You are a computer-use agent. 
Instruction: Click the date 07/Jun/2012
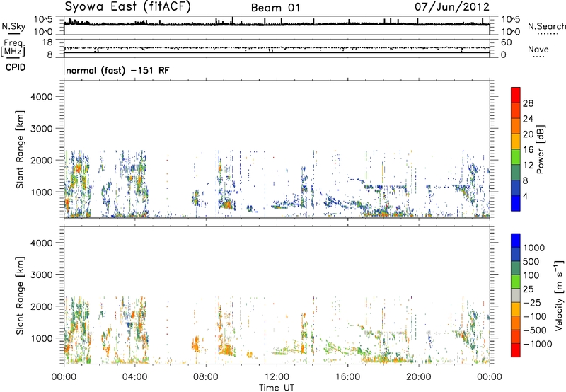452,6
